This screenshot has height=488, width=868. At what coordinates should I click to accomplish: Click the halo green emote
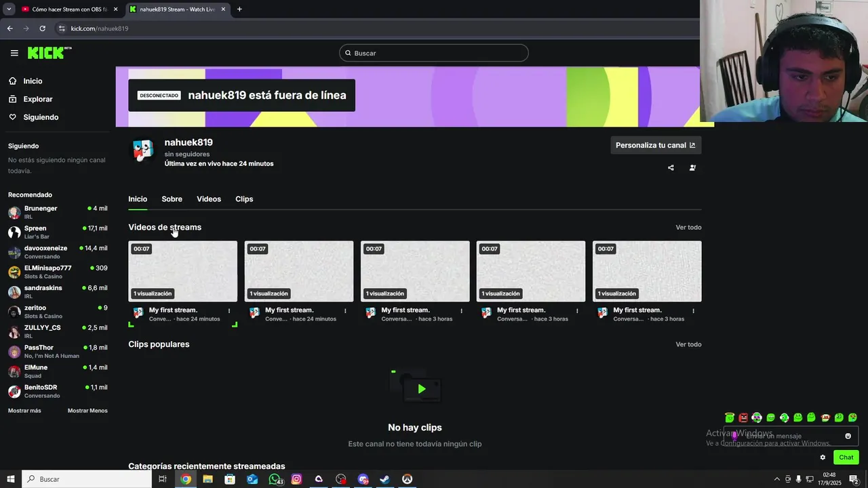[730, 418]
